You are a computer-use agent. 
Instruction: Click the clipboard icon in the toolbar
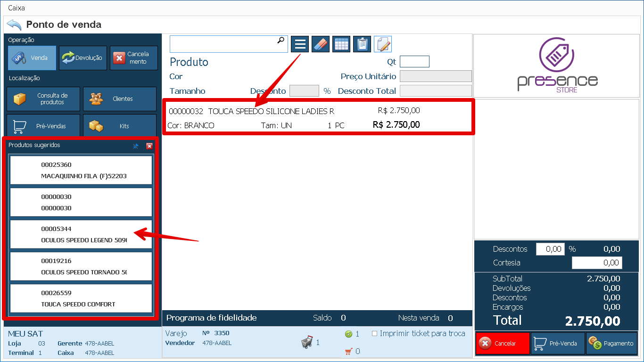(362, 44)
